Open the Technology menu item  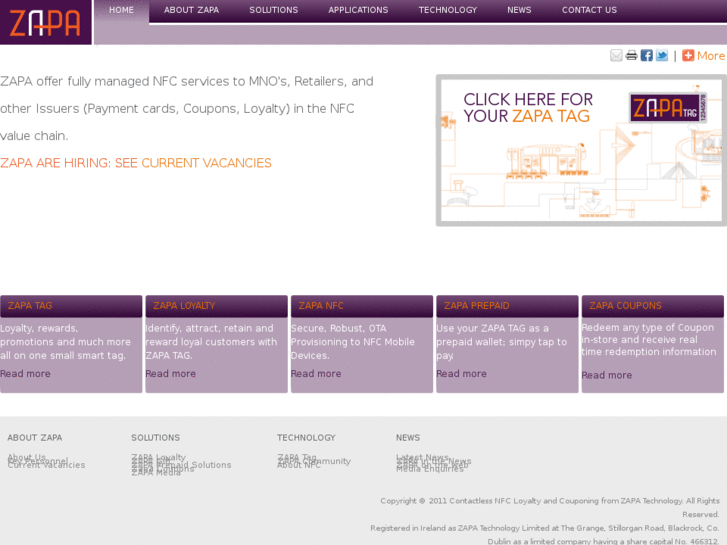(x=447, y=10)
